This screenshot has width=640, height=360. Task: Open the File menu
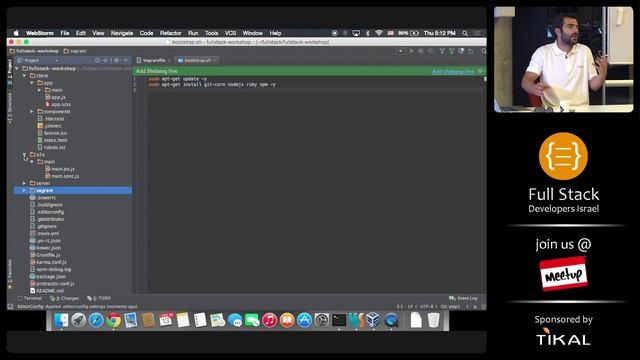tap(65, 33)
